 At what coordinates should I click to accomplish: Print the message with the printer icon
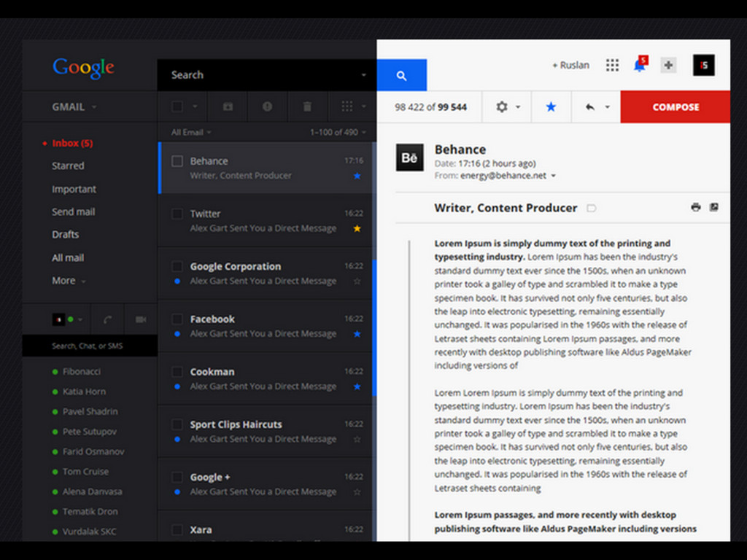695,207
